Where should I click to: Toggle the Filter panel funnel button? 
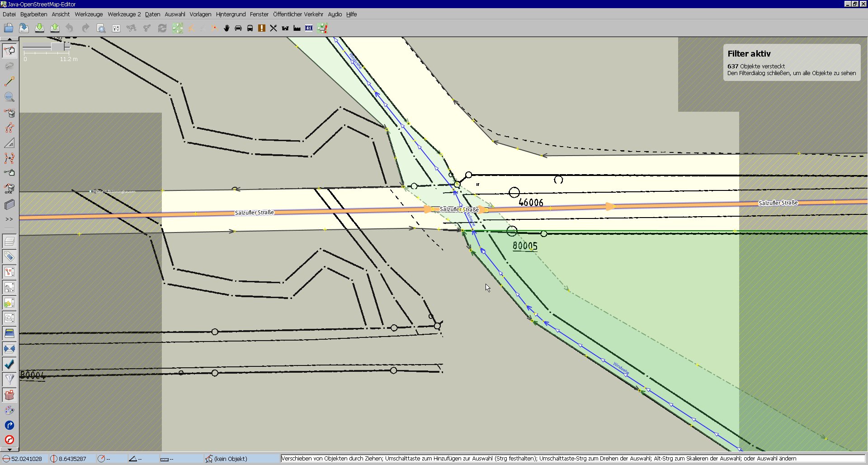coord(9,379)
